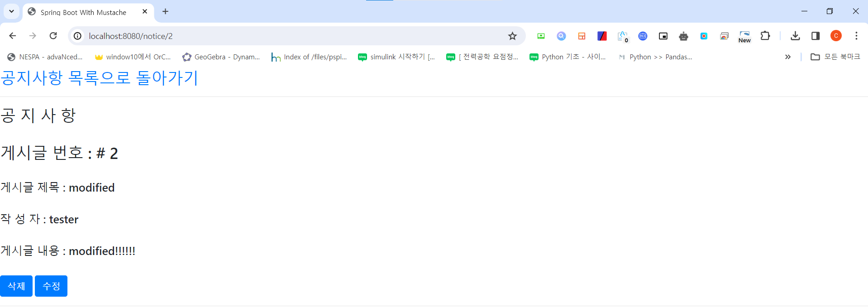Image resolution: width=868 pixels, height=308 pixels.
Task: Bookmark this page with the star icon
Action: coord(512,36)
